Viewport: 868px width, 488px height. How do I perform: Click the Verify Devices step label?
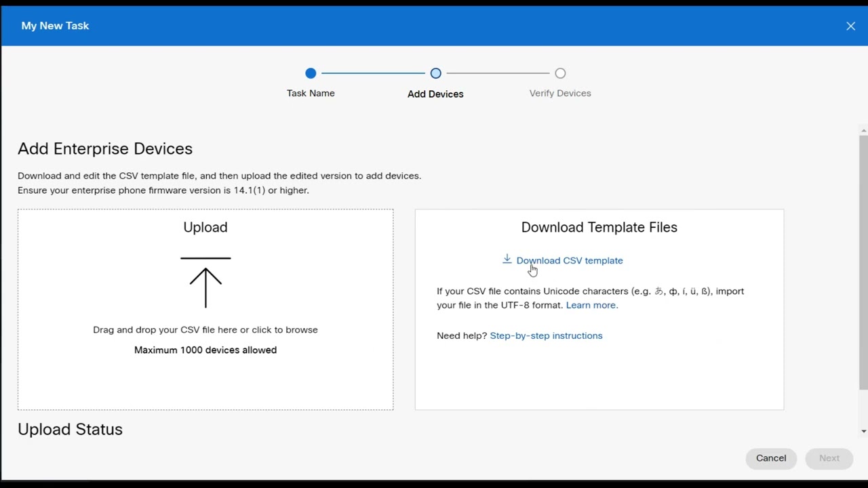560,93
